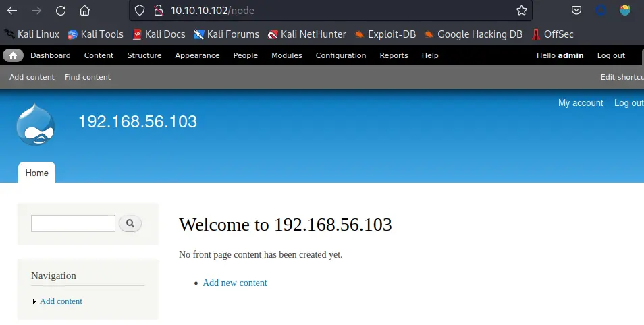Screen dimensions: 644x325
Task: Open the OffSec bookmark
Action: (552, 34)
